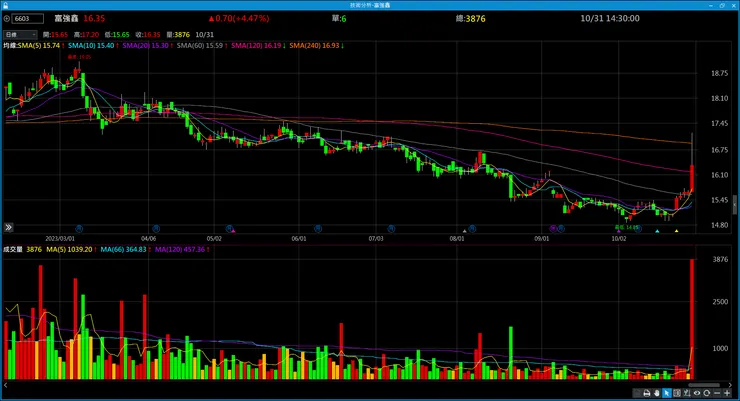Click the refresh circle icon
The width and height of the screenshot is (740, 401).
point(706,393)
